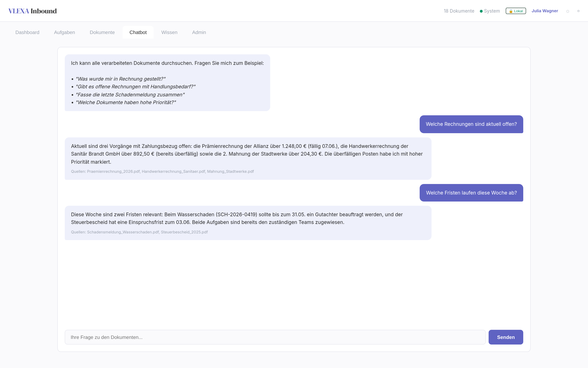This screenshot has height=368, width=588.
Task: Click source Schadensmeldung_Wasserschaden.pdf
Action: (x=123, y=232)
